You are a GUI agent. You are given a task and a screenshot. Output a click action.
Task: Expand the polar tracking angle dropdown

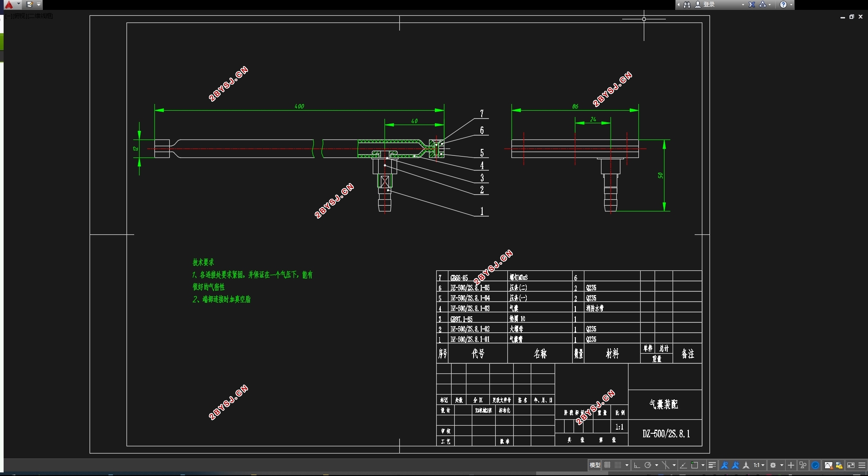pos(657,465)
